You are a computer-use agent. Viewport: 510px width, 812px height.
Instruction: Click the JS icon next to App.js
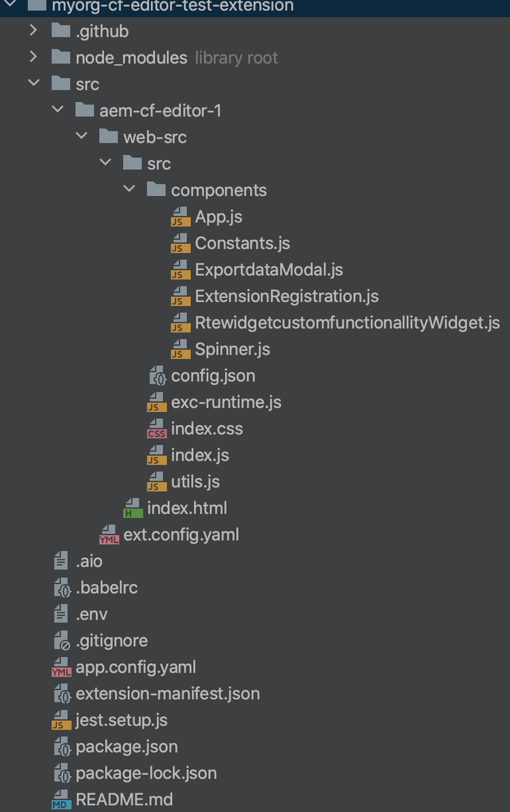coord(180,216)
